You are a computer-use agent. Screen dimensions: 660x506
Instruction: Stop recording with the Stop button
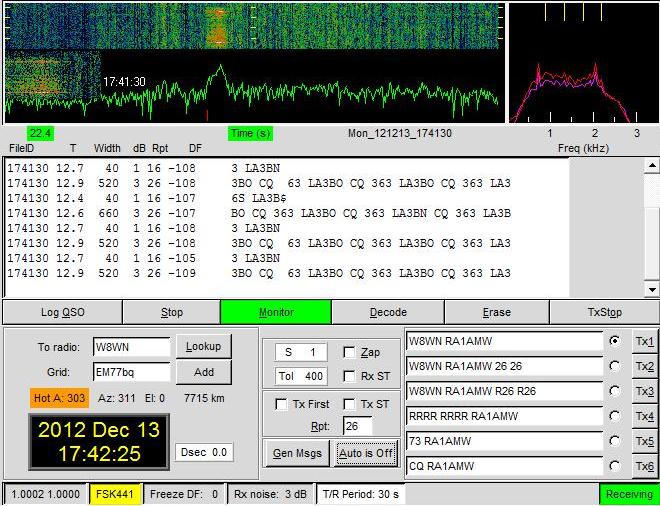coord(172,312)
